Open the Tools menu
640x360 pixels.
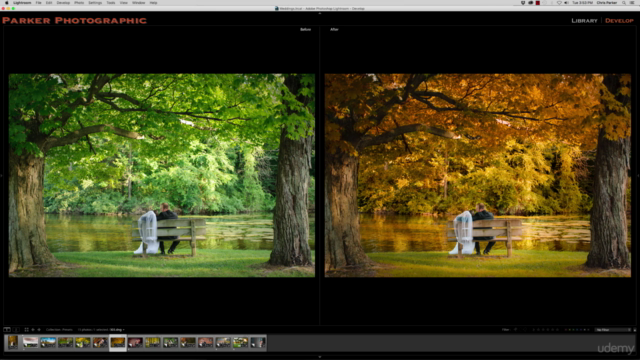tap(111, 2)
